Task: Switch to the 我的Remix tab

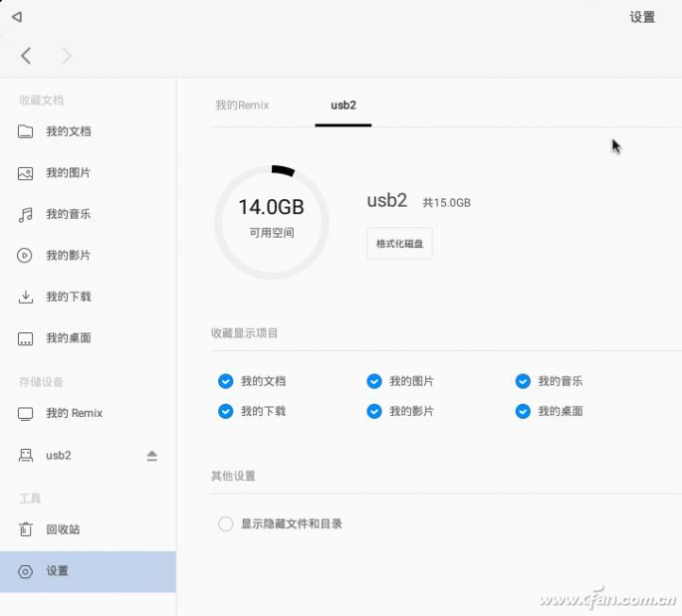Action: click(242, 105)
